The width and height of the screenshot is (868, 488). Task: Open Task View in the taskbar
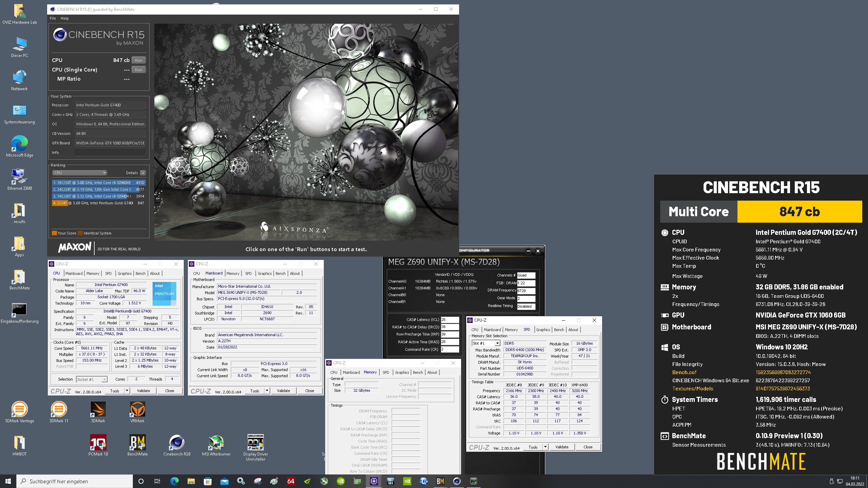[157, 481]
